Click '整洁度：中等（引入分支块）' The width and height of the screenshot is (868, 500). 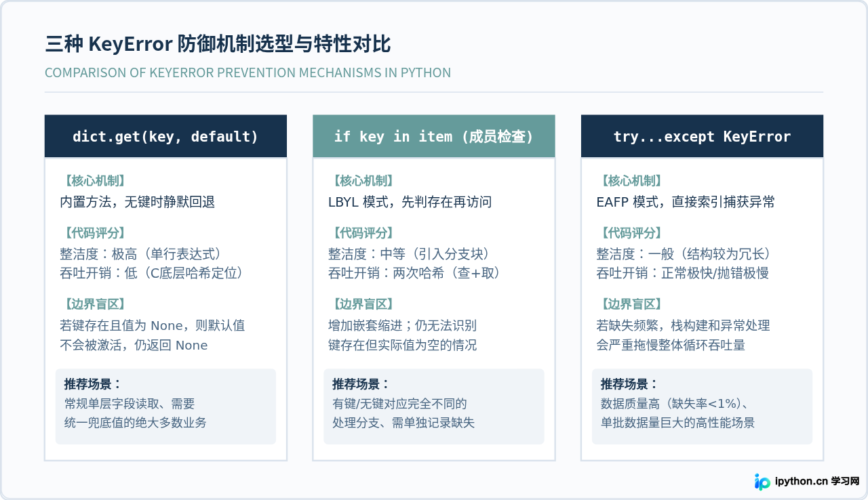coord(409,254)
